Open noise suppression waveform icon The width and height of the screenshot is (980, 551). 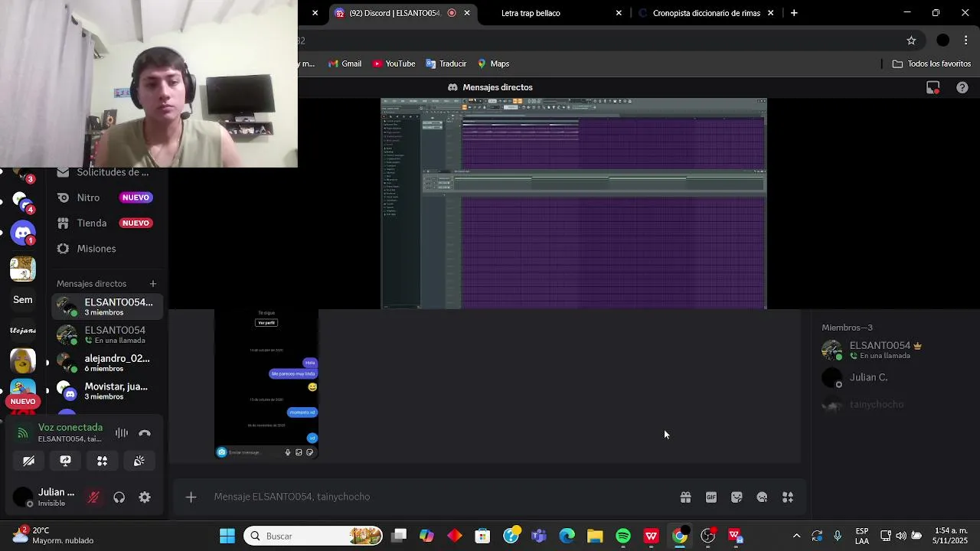coord(122,433)
